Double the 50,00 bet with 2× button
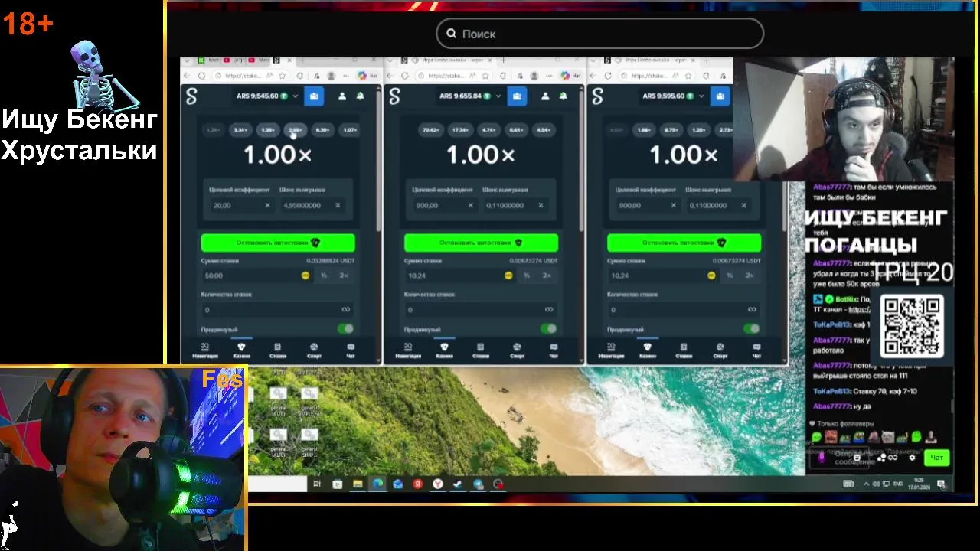Image resolution: width=980 pixels, height=551 pixels. 344,275
